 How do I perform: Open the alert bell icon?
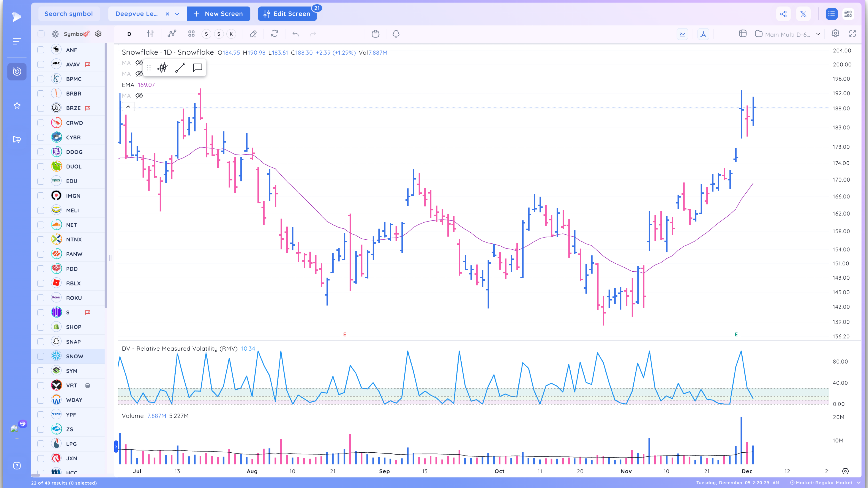pyautogui.click(x=396, y=34)
